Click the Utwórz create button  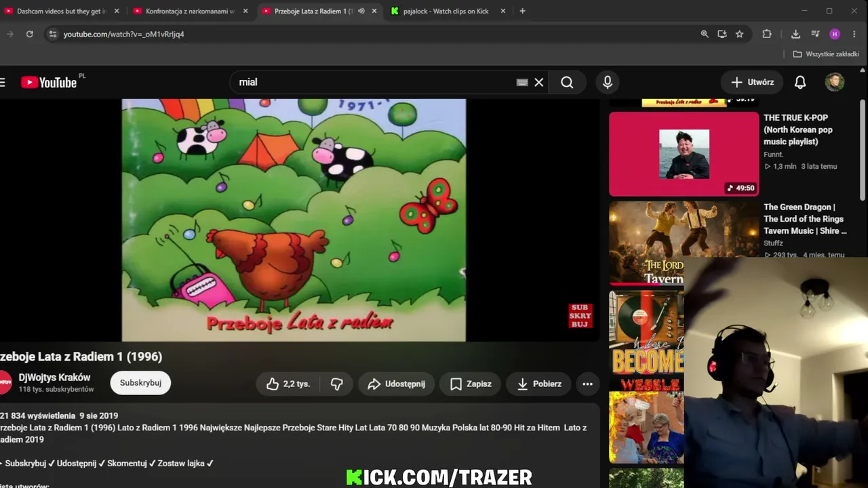click(x=752, y=82)
